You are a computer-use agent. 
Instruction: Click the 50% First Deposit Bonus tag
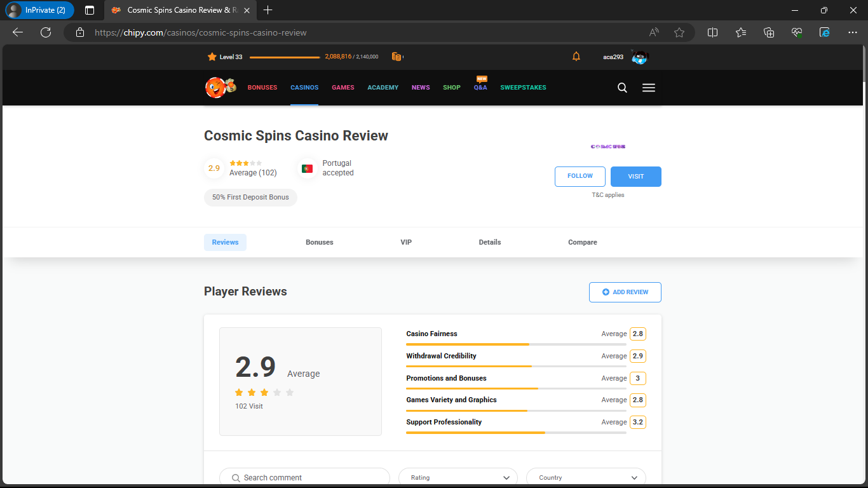250,198
